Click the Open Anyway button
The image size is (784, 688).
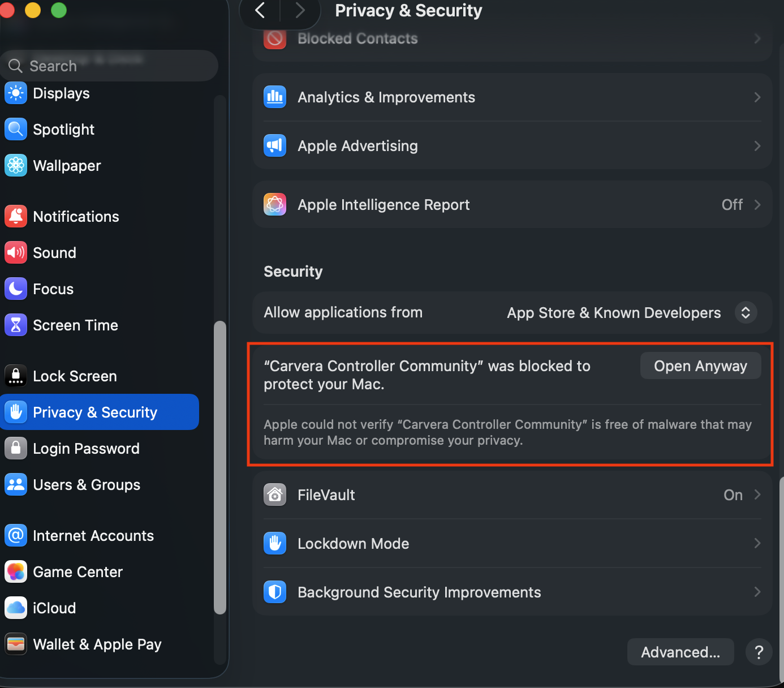click(700, 366)
